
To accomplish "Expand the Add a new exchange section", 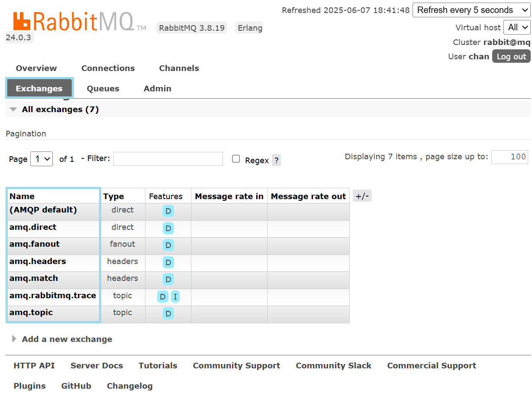I will point(62,339).
